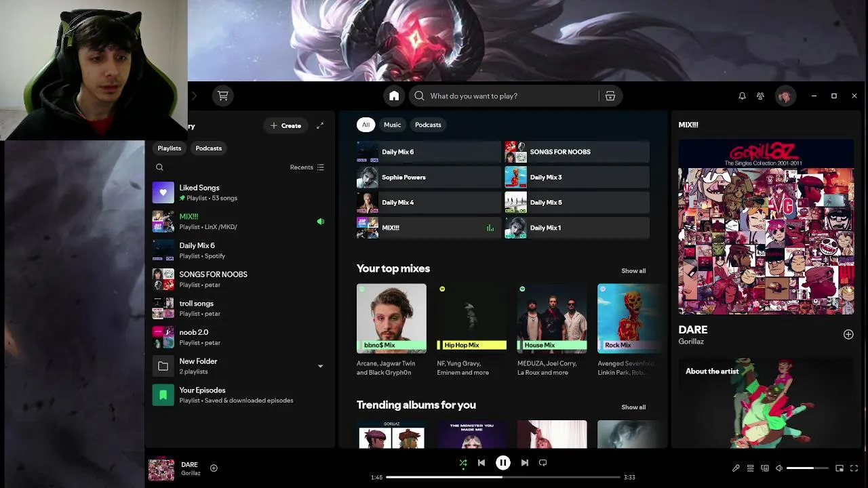
Task: Add DARE to library from bottom bar
Action: coord(214,468)
